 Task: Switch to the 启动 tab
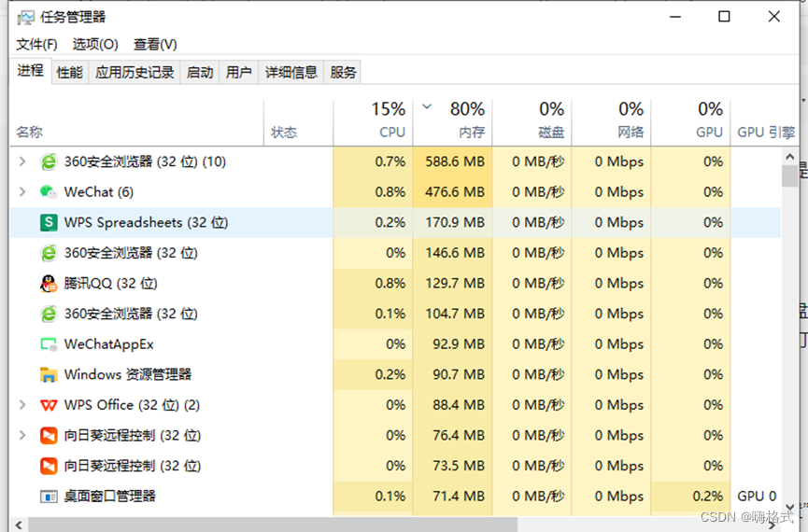(x=200, y=72)
